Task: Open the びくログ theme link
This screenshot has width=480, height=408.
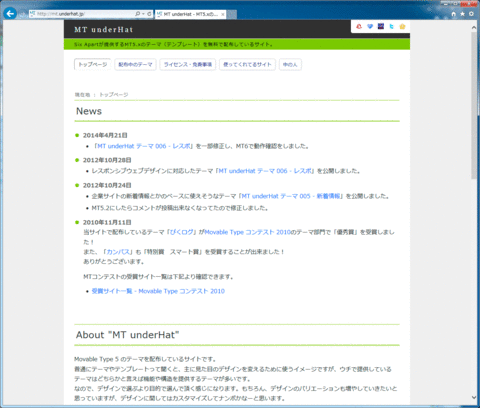Action: (182, 232)
